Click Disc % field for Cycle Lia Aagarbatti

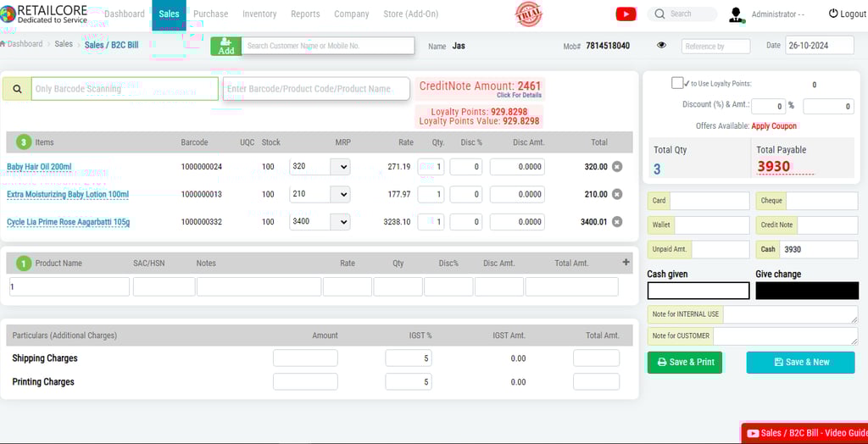click(465, 222)
